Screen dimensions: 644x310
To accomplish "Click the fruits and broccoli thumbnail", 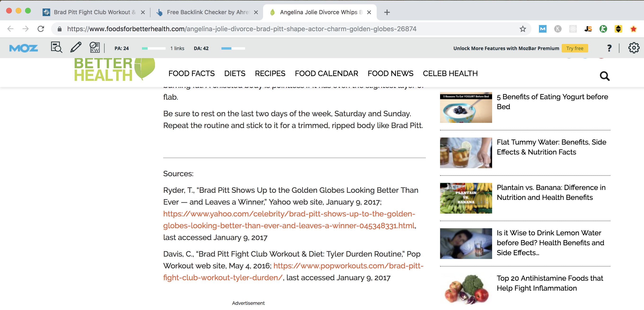I will 466,289.
